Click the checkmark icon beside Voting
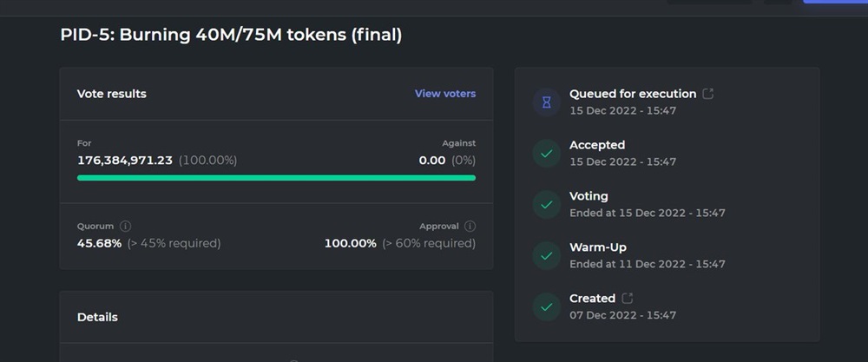 pyautogui.click(x=546, y=205)
